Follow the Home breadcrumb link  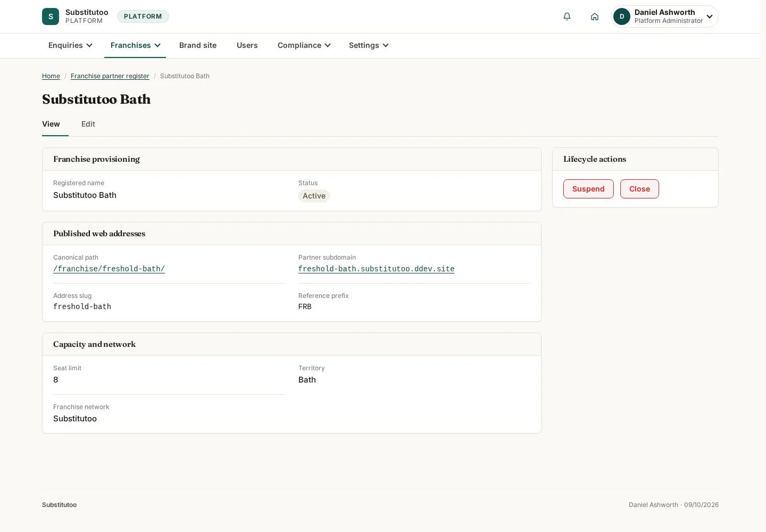pyautogui.click(x=51, y=76)
